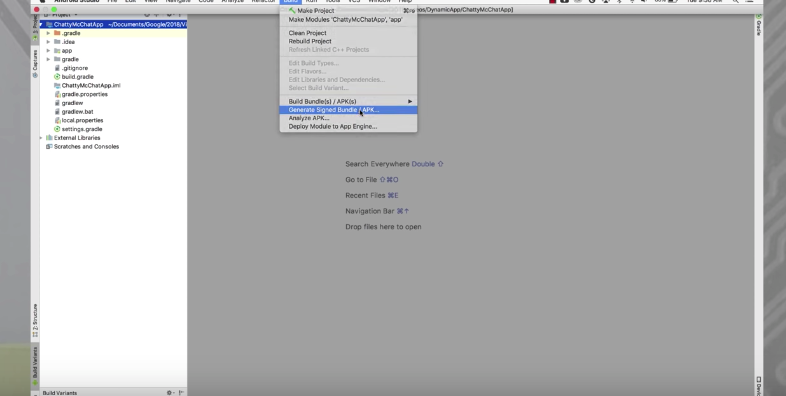786x396 pixels.
Task: Toggle the Build Variants side tab
Action: [35, 366]
